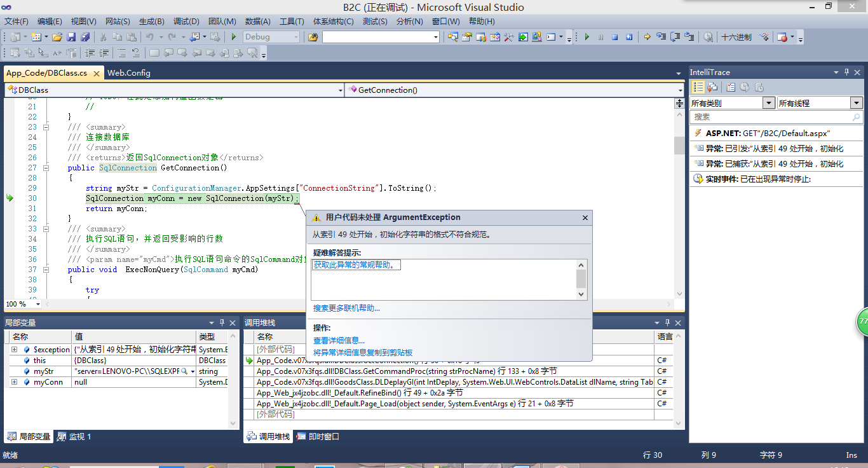Click the green Continue debugging arrow
The image size is (868, 468).
[x=587, y=37]
